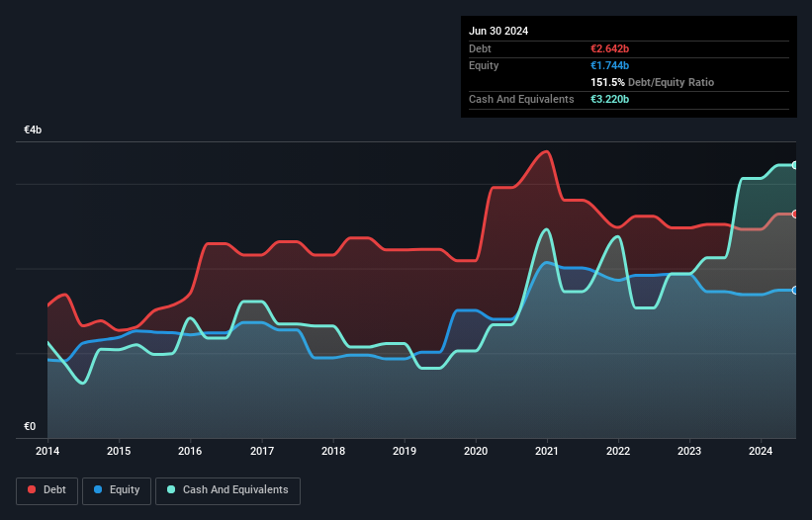Screen dimensions: 812x520
Task: Click the 2020 x-axis label
Action: coord(477,452)
